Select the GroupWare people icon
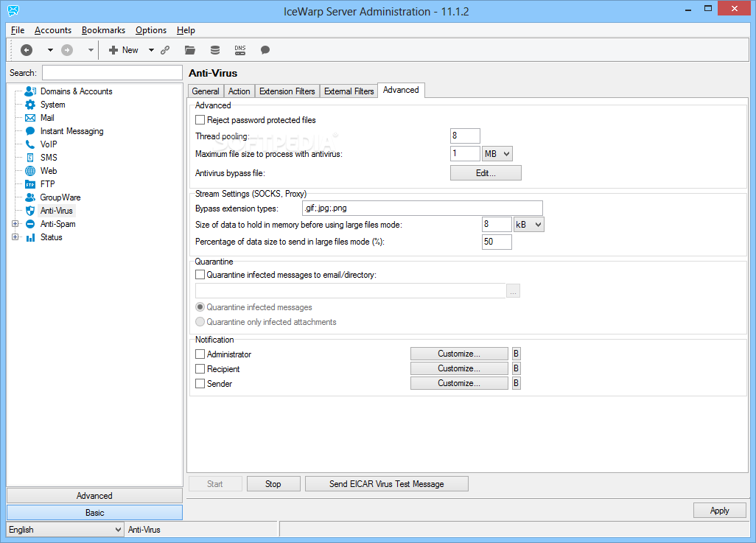756x543 pixels. (x=30, y=197)
